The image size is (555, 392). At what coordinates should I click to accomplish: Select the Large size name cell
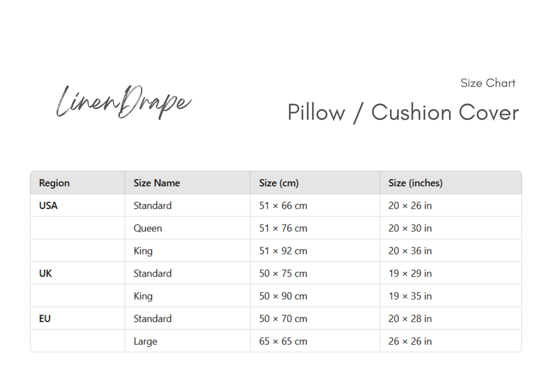(x=188, y=341)
